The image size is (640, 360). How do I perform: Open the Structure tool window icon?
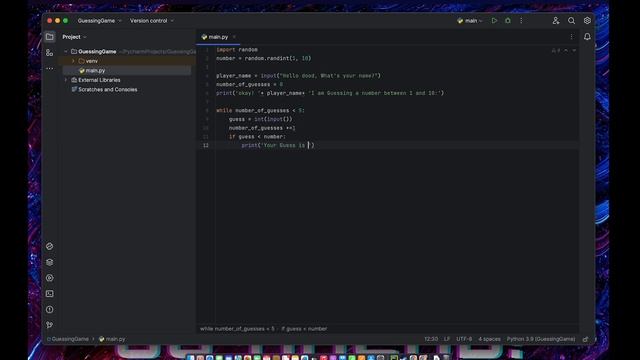(49, 53)
